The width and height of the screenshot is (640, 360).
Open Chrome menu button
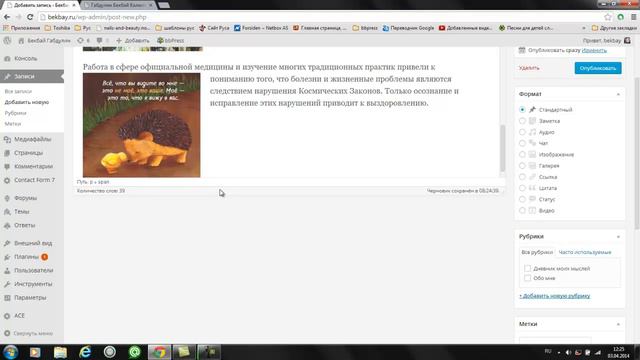pos(633,17)
